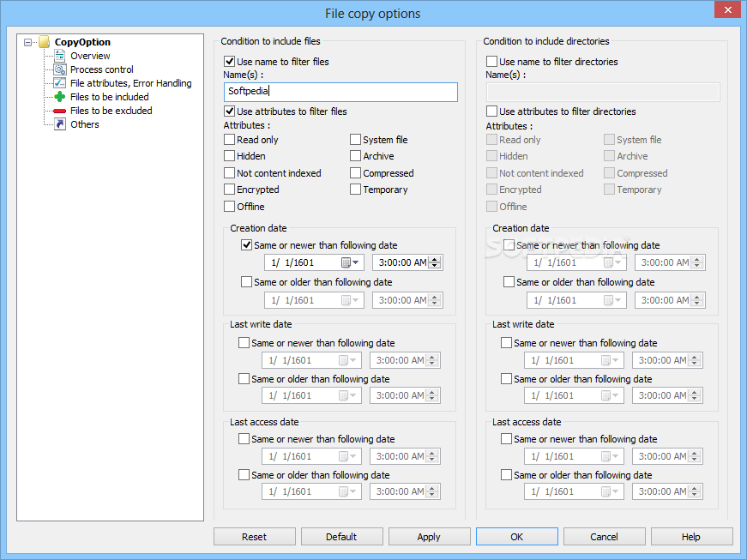The width and height of the screenshot is (747, 560).
Task: Check the Encrypted file attribute
Action: (230, 190)
